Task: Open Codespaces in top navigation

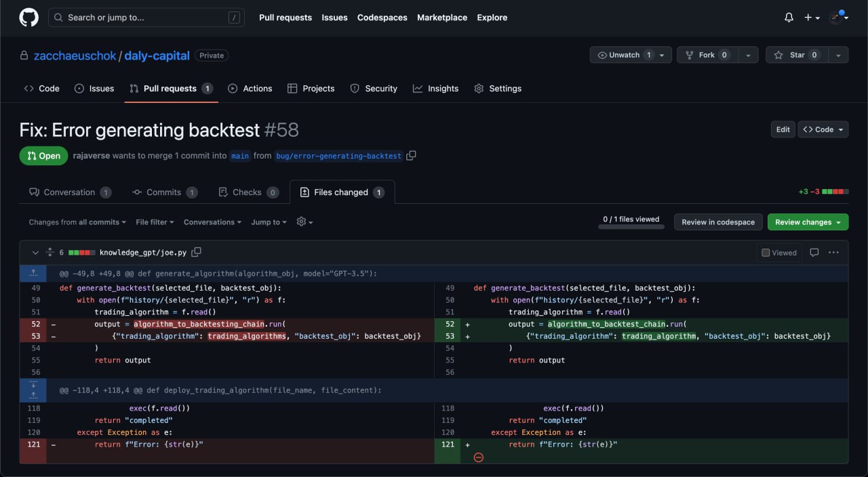Action: tap(382, 18)
